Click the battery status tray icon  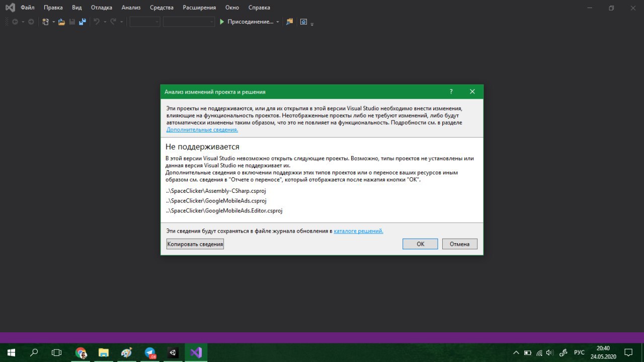(x=528, y=352)
